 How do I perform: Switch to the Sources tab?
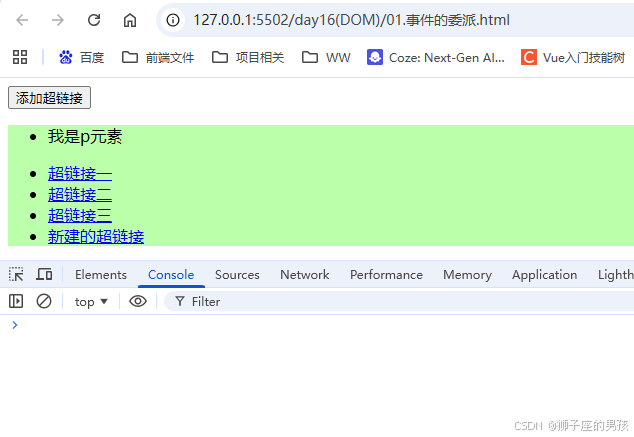[x=237, y=275]
